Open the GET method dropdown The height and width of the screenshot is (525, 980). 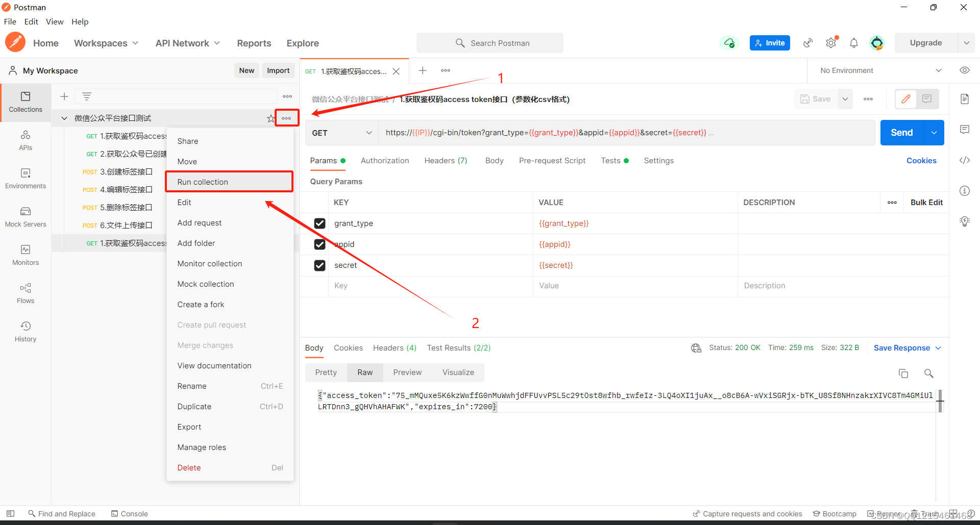(342, 133)
